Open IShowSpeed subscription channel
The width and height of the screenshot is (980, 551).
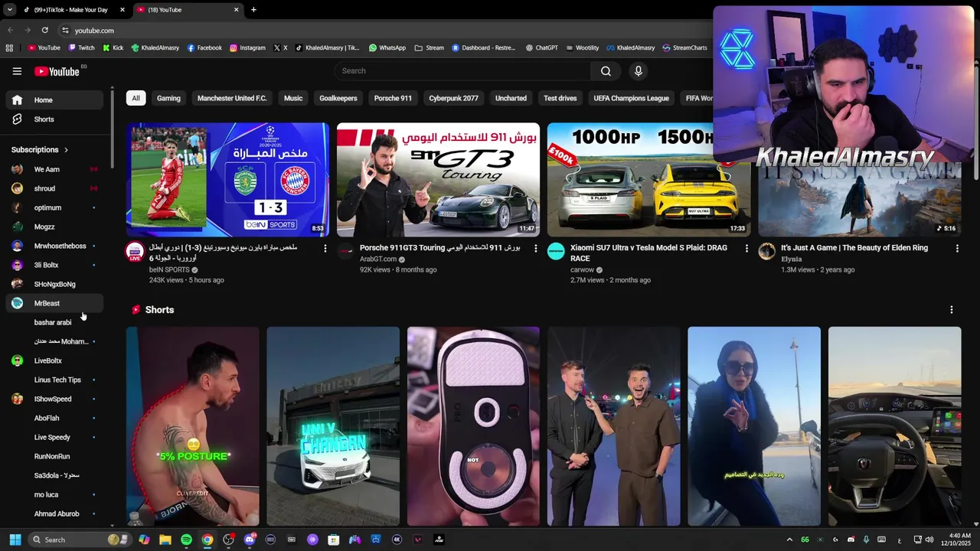point(54,399)
